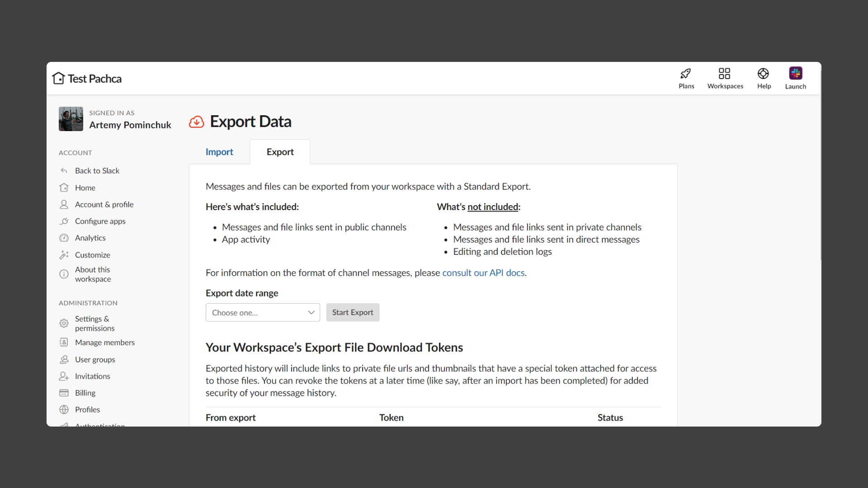Image resolution: width=868 pixels, height=488 pixels.
Task: Open the Workspaces grid icon
Action: click(725, 74)
